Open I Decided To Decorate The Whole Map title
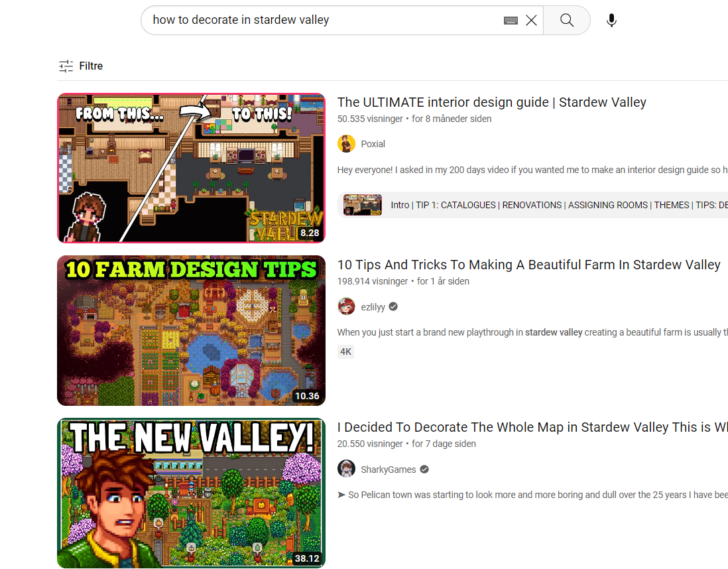Image resolution: width=728 pixels, height=569 pixels. coord(532,427)
